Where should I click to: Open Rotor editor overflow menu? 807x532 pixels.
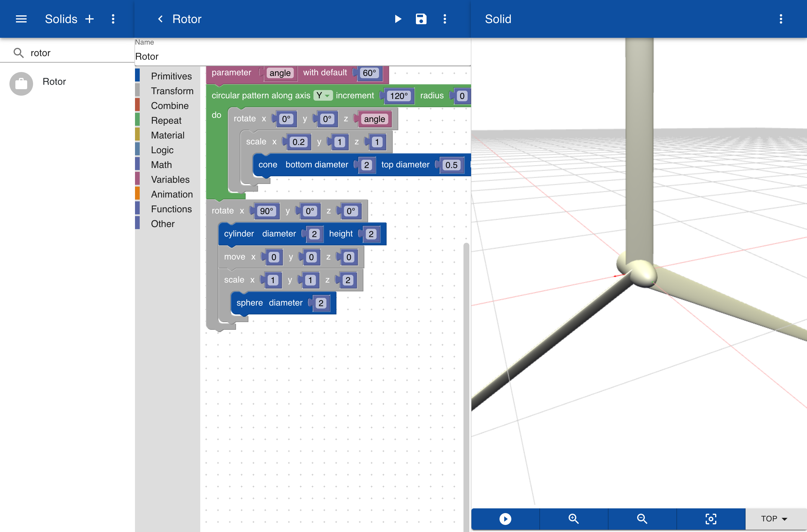[x=445, y=19]
